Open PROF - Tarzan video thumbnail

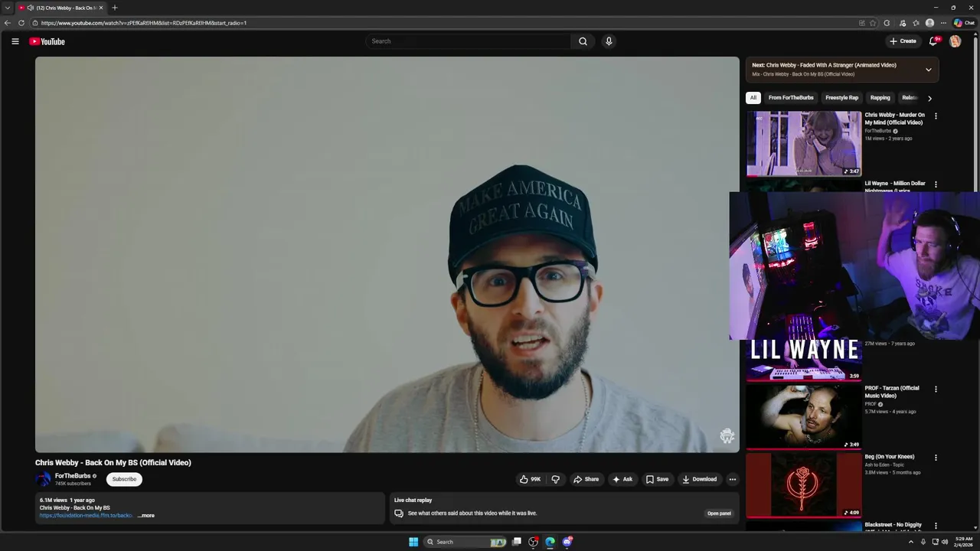pos(804,416)
